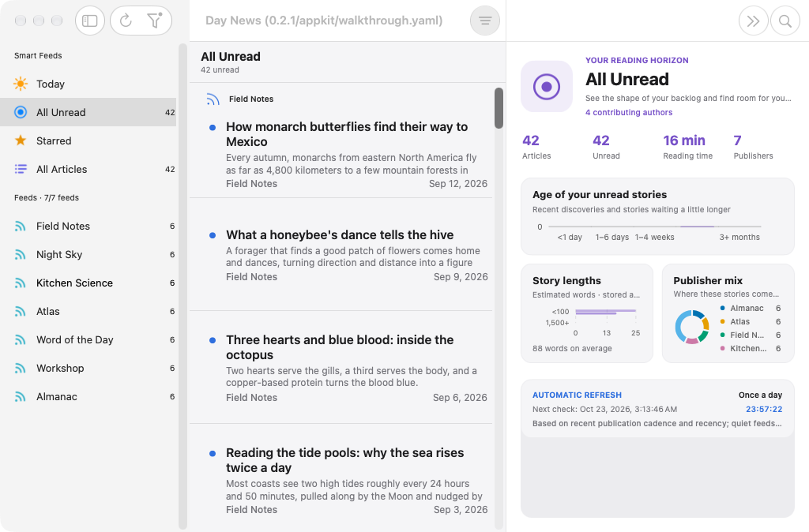This screenshot has width=809, height=532.
Task: Click the large purple All Unread horizon icon
Action: point(547,86)
